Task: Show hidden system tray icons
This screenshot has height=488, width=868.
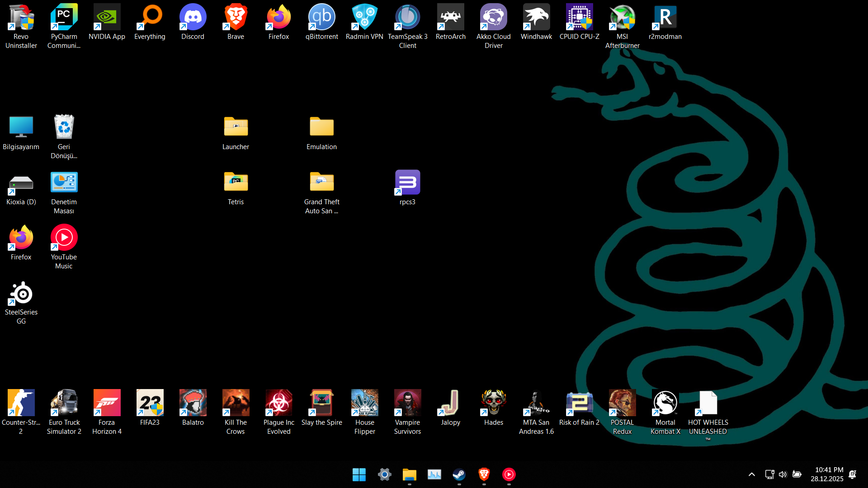Action: (751, 474)
